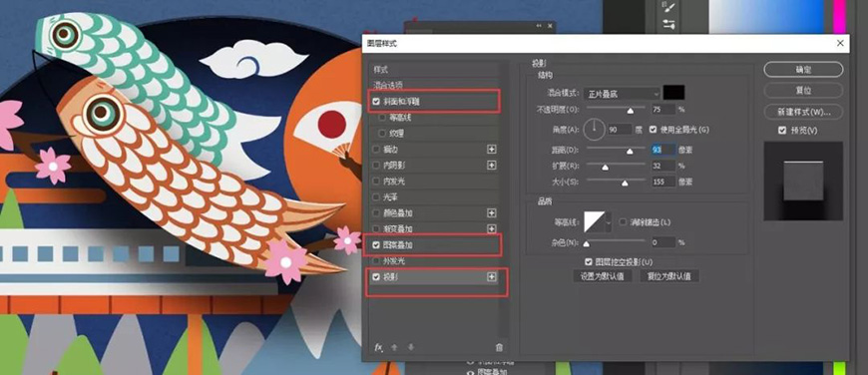The image size is (868, 375).
Task: Open the 混合模式 dropdown
Action: tap(622, 94)
